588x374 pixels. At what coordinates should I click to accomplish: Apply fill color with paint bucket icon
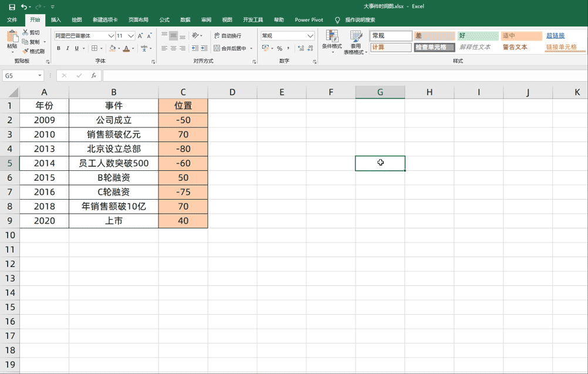[112, 48]
